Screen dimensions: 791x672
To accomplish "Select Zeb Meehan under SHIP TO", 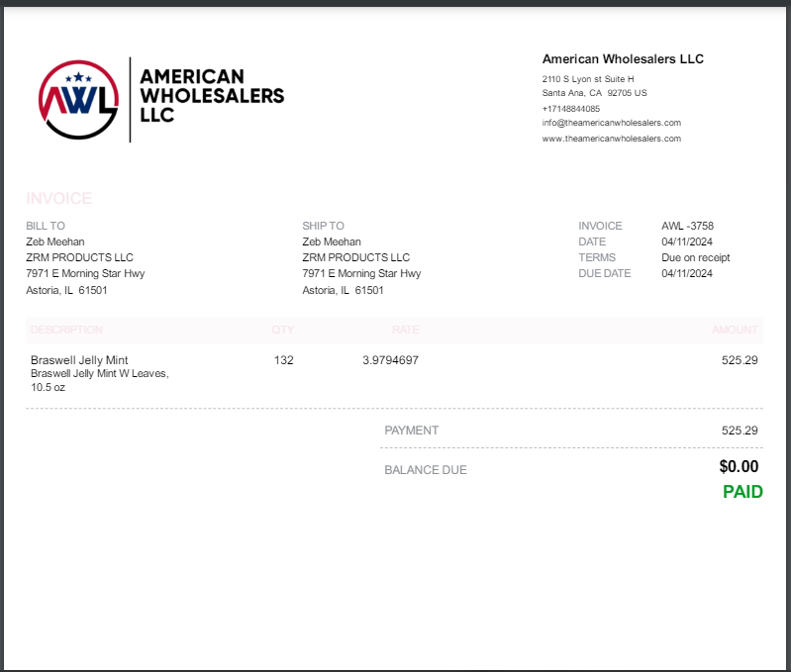I will tap(332, 241).
